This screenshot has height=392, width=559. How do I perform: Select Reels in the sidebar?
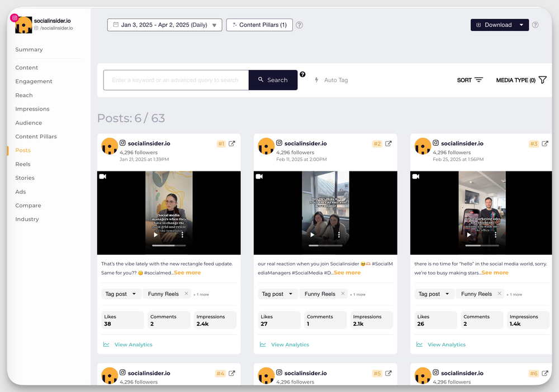coord(22,164)
